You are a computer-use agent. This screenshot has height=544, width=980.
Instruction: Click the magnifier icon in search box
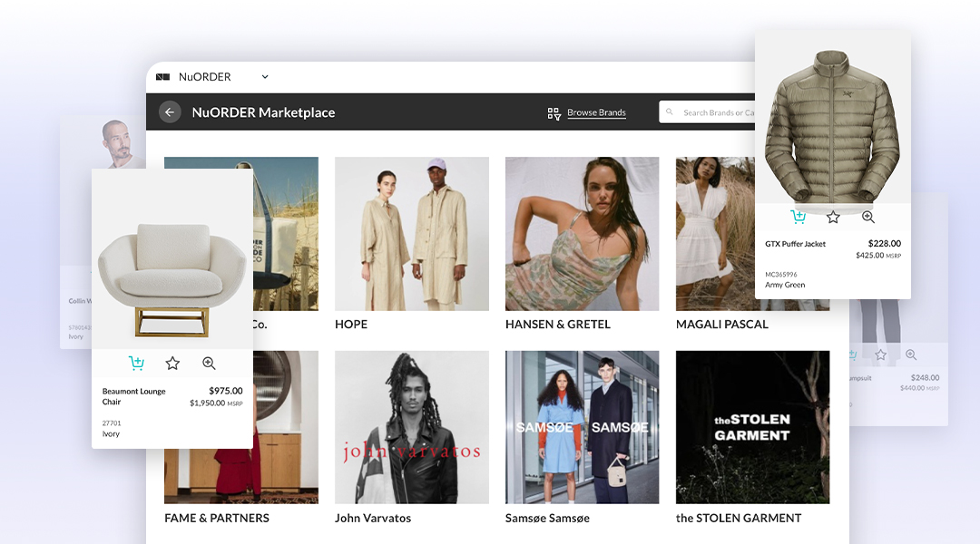point(670,113)
